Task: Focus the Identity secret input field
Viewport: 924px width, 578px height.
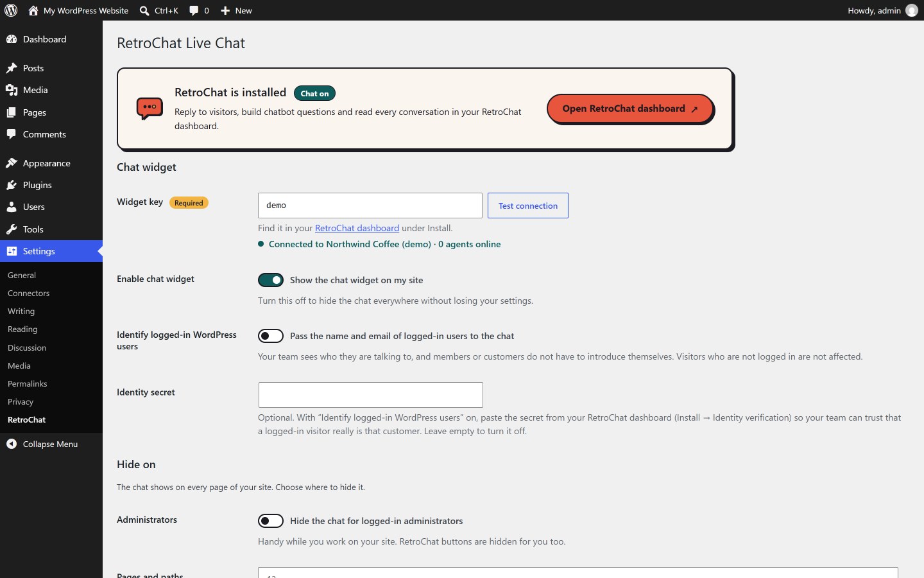Action: tap(371, 395)
